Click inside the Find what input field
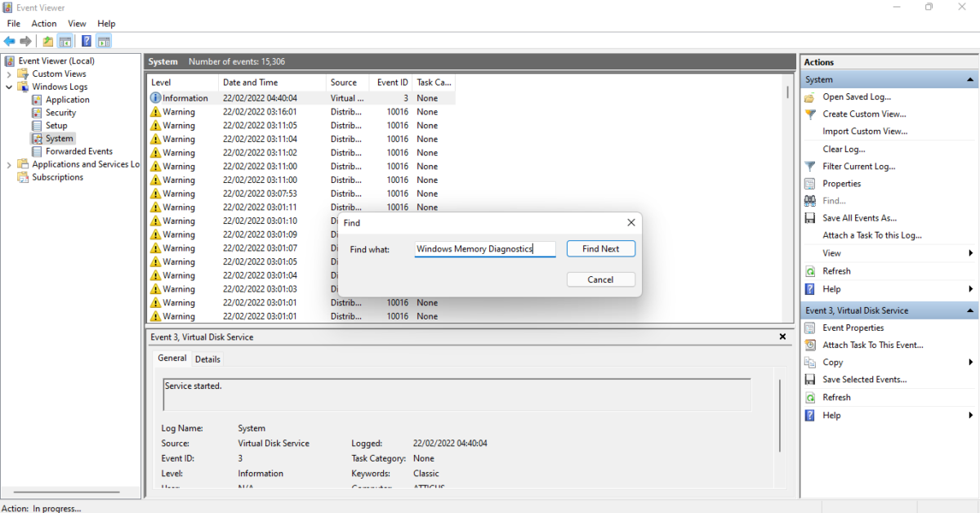The image size is (980, 513). click(484, 248)
